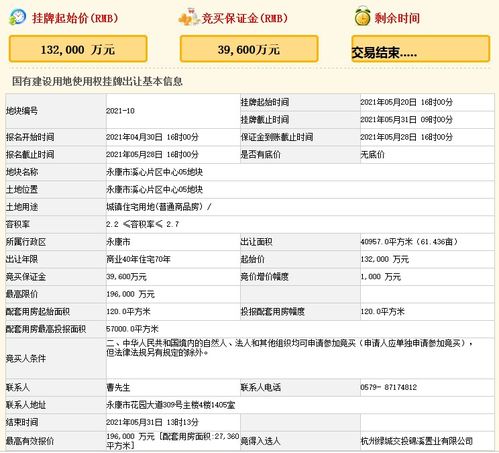Click the 最高有效报价 value with 配套用房面积
This screenshot has width=499, height=453.
(x=173, y=441)
